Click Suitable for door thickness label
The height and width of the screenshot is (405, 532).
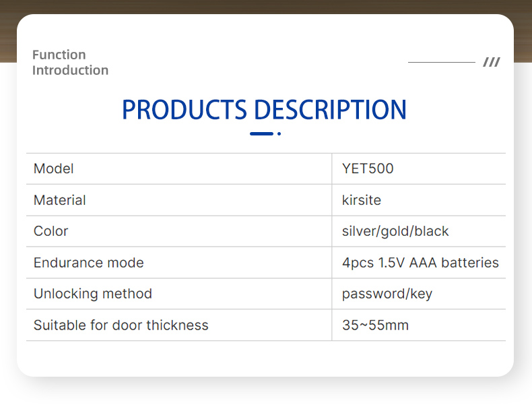pos(121,325)
